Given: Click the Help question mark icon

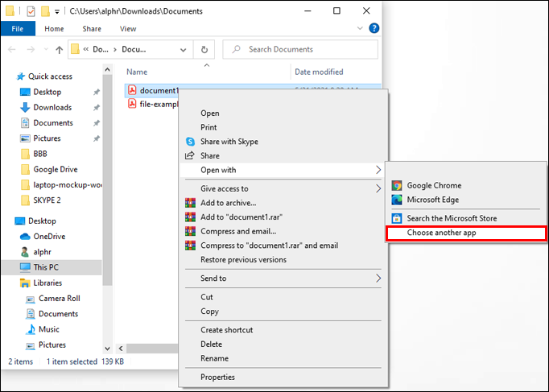Looking at the screenshot, I should (x=374, y=28).
